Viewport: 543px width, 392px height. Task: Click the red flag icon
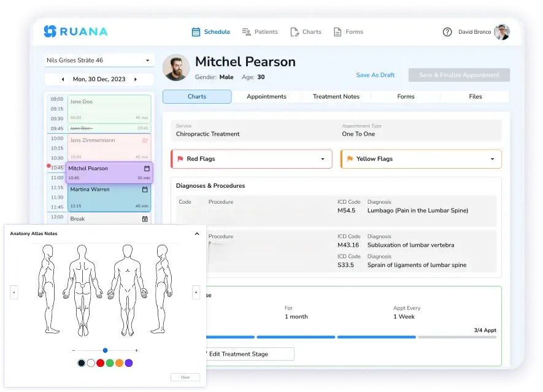point(179,158)
